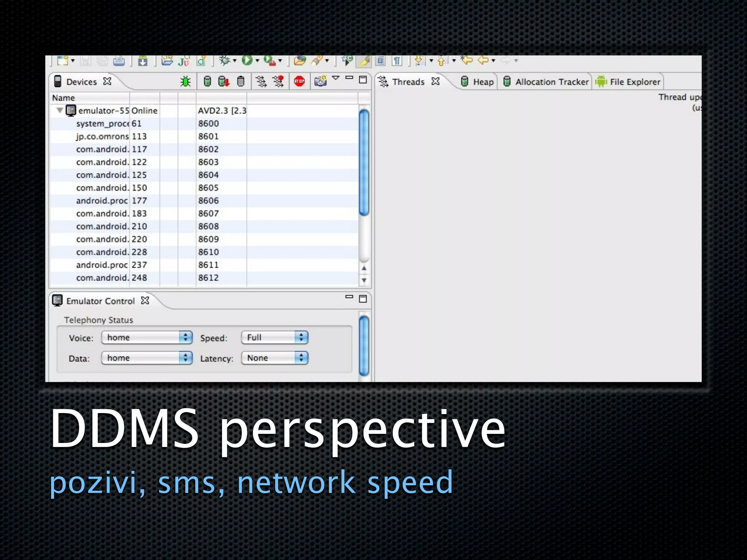The width and height of the screenshot is (747, 560).
Task: Open the Back history dropdown arrow
Action: tap(494, 61)
